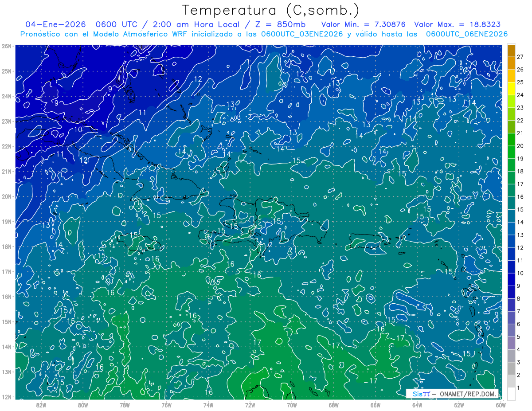Select the light gray swatch between 1 and 2

tap(511, 381)
